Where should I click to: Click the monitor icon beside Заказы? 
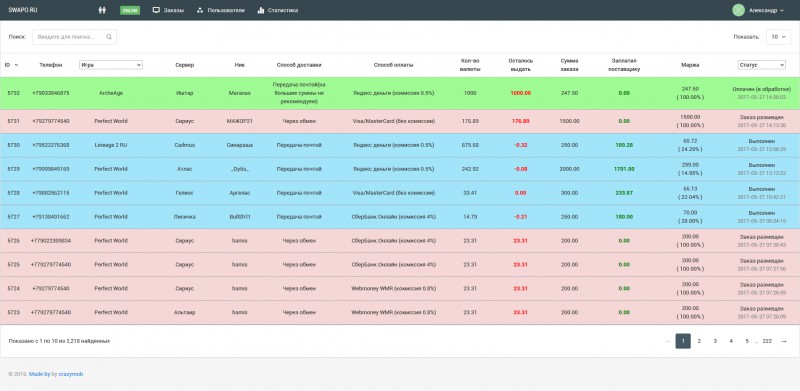tap(156, 10)
